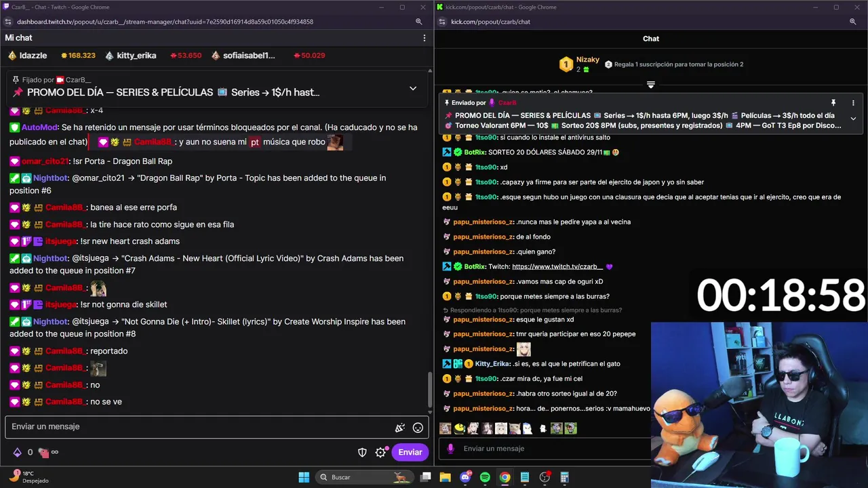Open the Notepad taskbar icon
The height and width of the screenshot is (488, 868).
(524, 477)
